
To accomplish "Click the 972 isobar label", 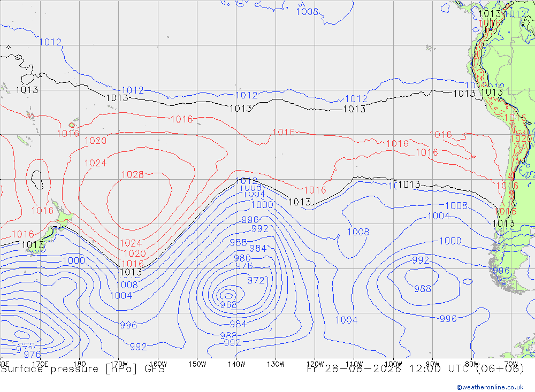I will click(256, 280).
